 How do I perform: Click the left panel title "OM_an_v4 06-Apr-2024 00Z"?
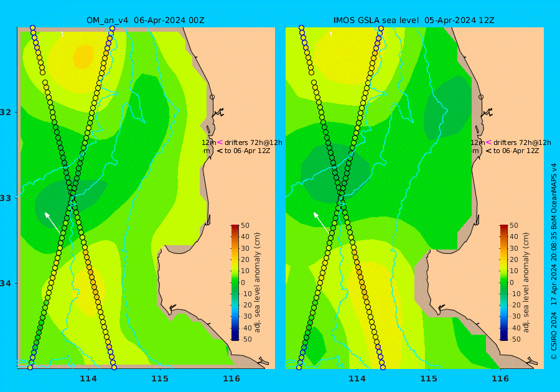pyautogui.click(x=146, y=21)
